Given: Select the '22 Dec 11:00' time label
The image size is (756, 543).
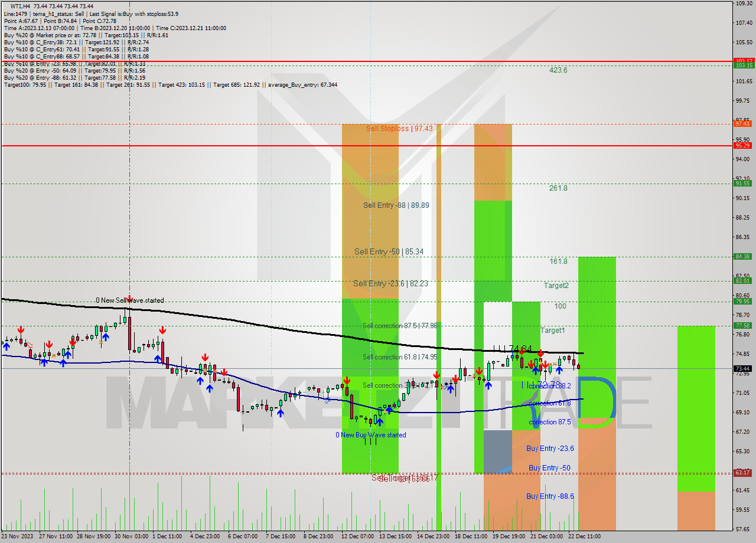Looking at the screenshot, I should (584, 537).
